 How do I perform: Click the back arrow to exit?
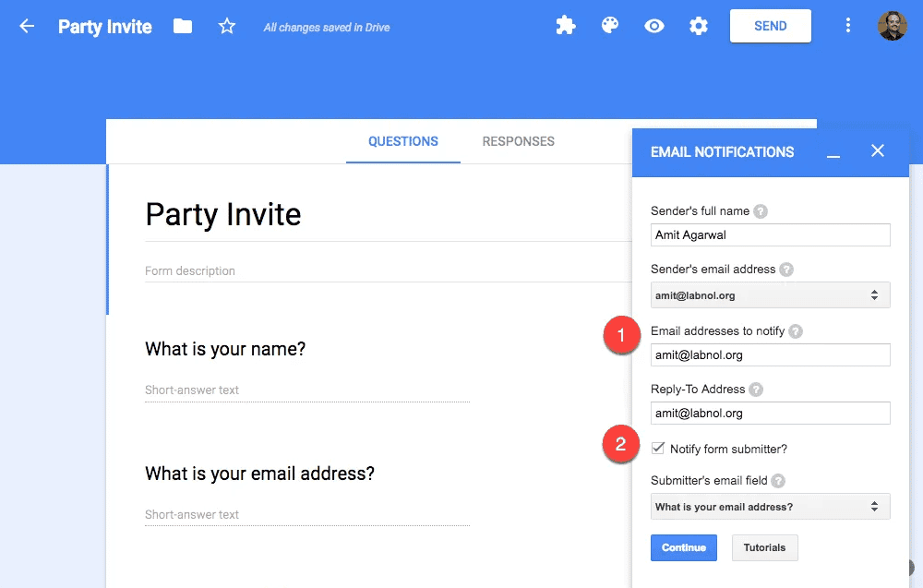[x=26, y=26]
